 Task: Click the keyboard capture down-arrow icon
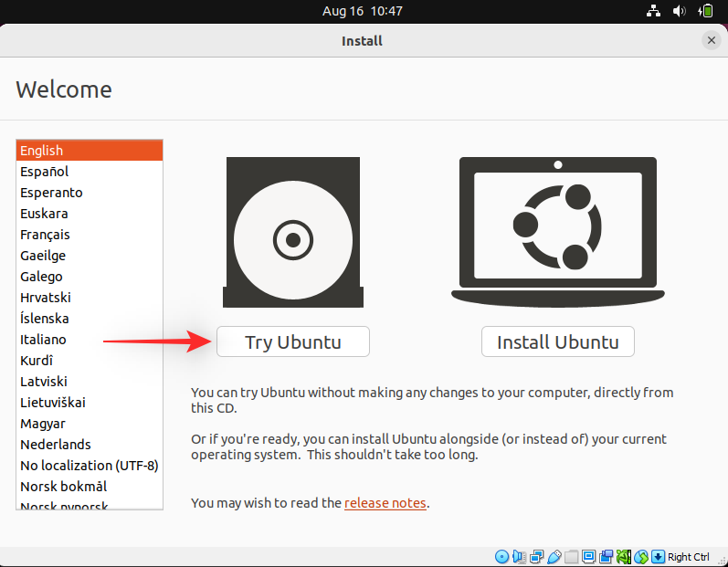coord(658,556)
